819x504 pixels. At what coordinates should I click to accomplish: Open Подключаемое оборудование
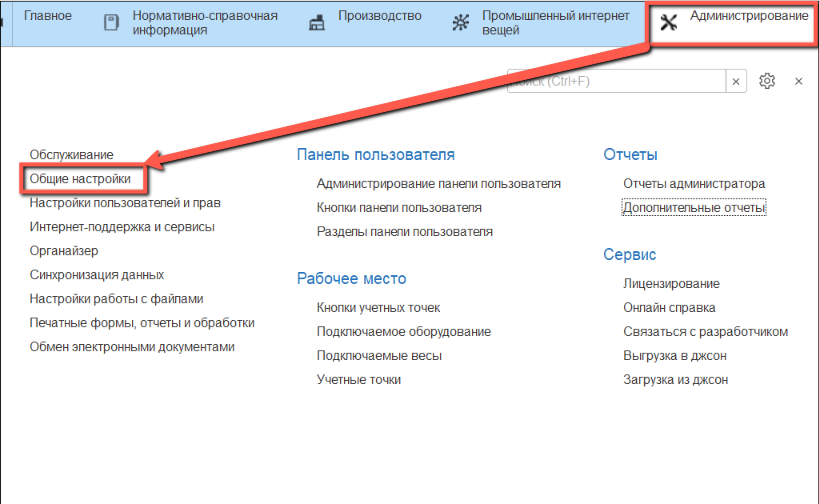[403, 331]
